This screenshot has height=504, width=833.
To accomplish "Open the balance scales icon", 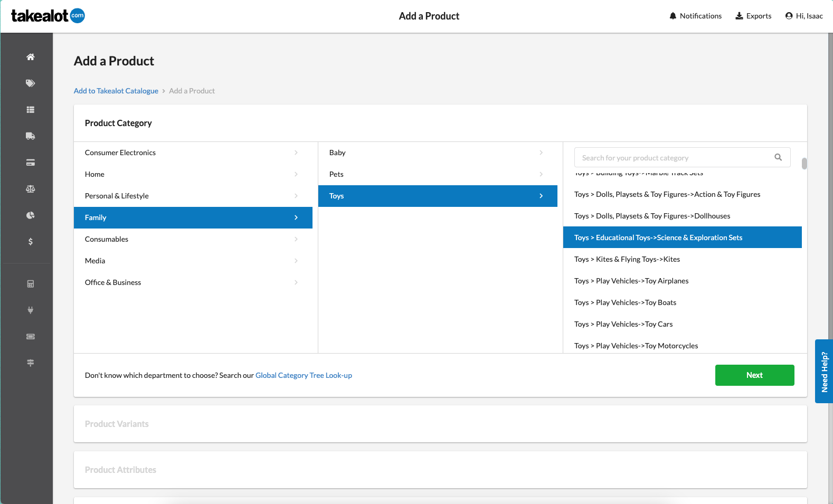I will click(31, 189).
